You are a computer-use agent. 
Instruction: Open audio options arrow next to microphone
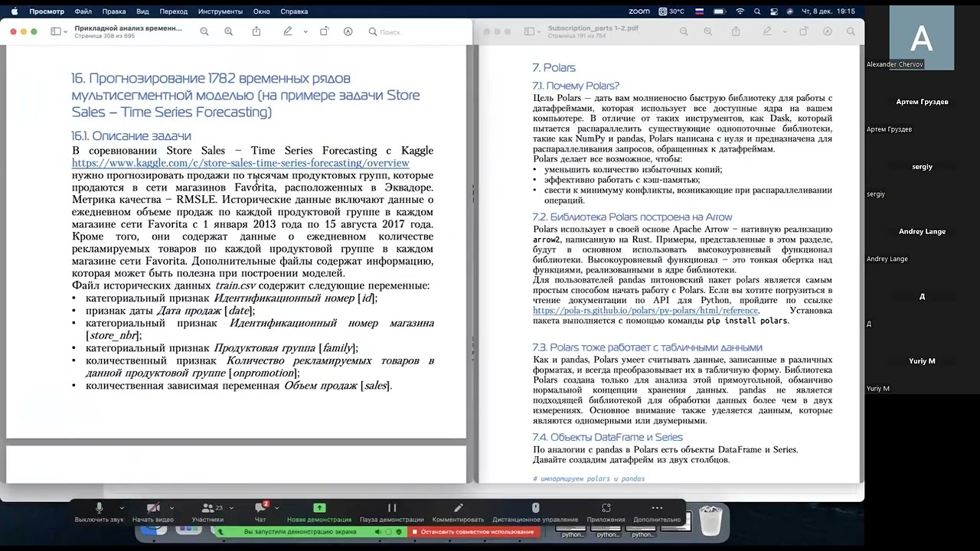121,507
